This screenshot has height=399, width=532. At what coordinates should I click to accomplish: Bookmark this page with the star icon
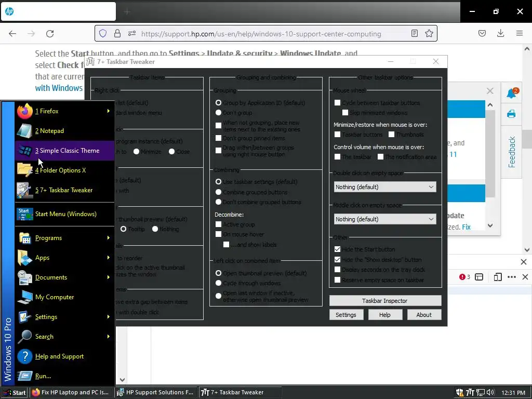tap(429, 34)
